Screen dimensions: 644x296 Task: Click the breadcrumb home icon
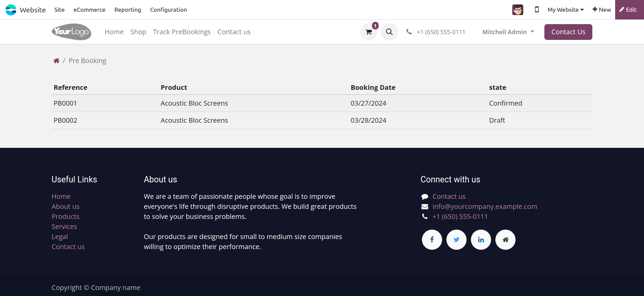(x=56, y=61)
